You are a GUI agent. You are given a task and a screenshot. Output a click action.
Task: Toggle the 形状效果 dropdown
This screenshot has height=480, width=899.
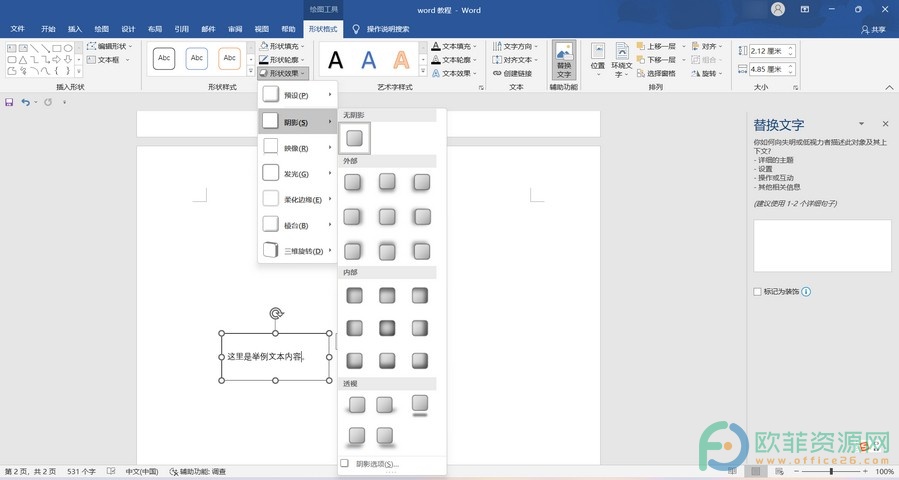283,73
